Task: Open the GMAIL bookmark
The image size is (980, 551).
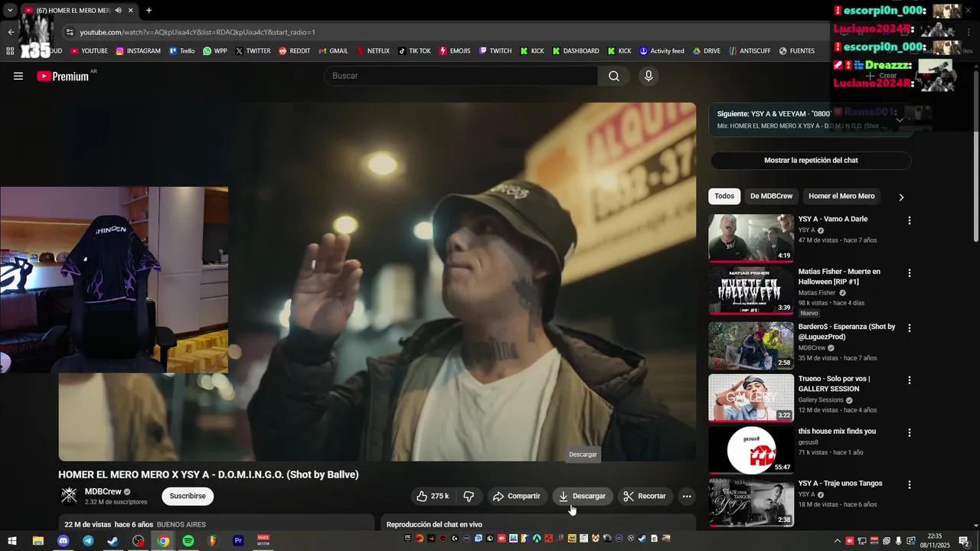Action: point(333,51)
